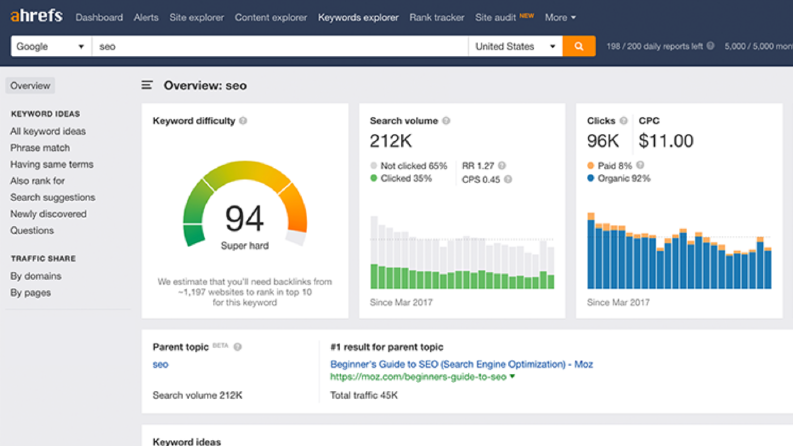Click the keyword difficulty gauge

(245, 204)
